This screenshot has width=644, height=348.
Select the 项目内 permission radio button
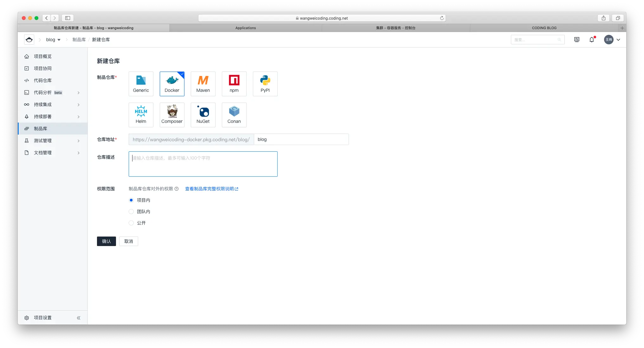click(x=131, y=200)
